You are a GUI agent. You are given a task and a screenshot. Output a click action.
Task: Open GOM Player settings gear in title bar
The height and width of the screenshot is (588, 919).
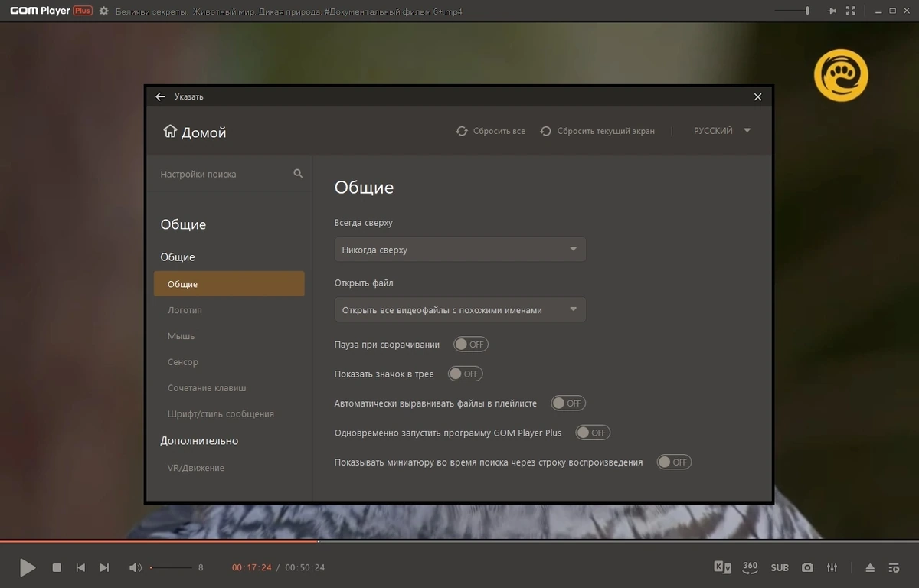coord(104,11)
